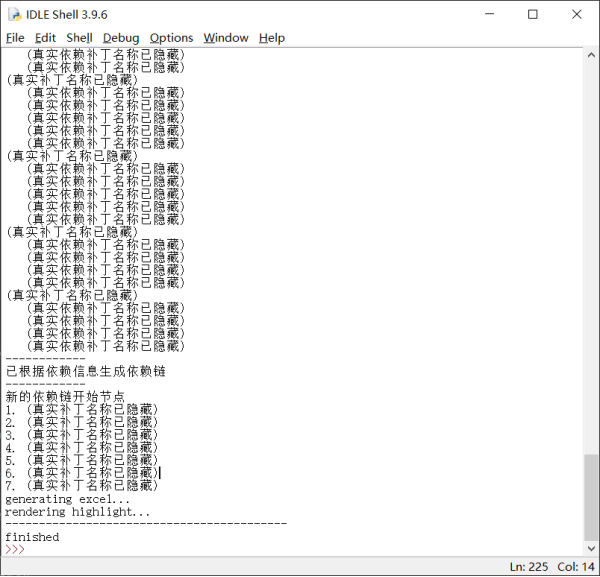
Task: Click the '新的依赖链开始节点' line
Action: click(x=65, y=396)
